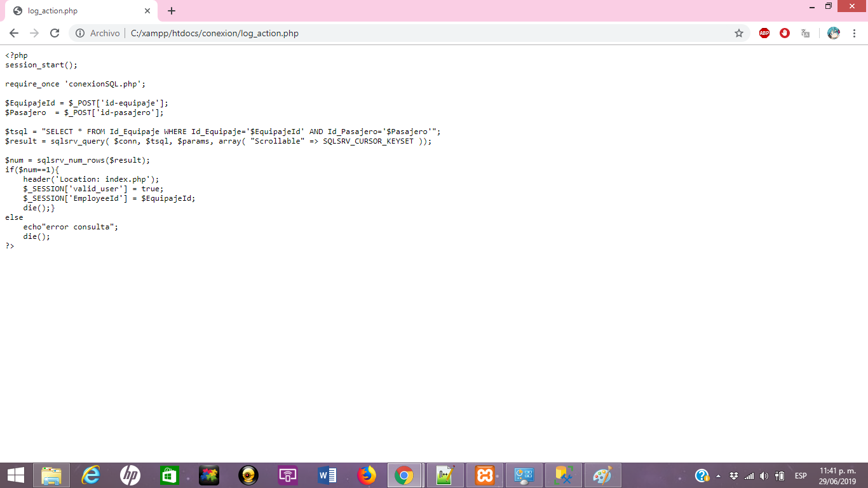The width and height of the screenshot is (868, 488).
Task: Open the power battery tray icon
Action: click(780, 476)
